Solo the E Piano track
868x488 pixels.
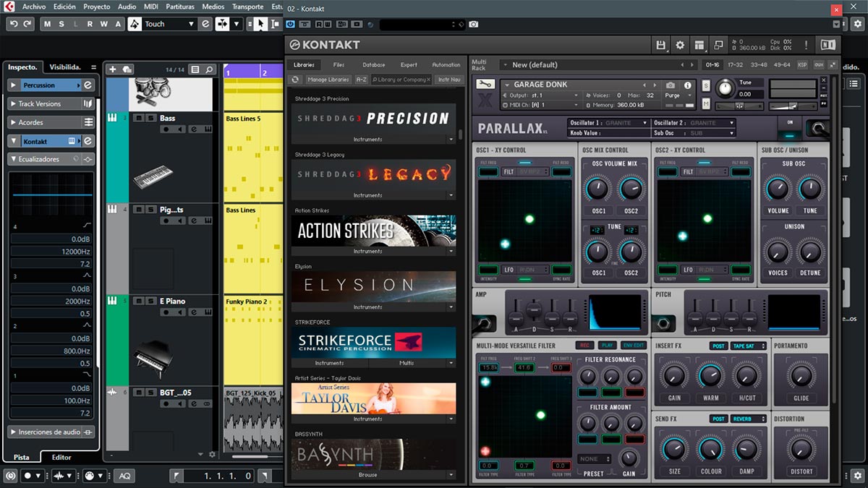[150, 301]
